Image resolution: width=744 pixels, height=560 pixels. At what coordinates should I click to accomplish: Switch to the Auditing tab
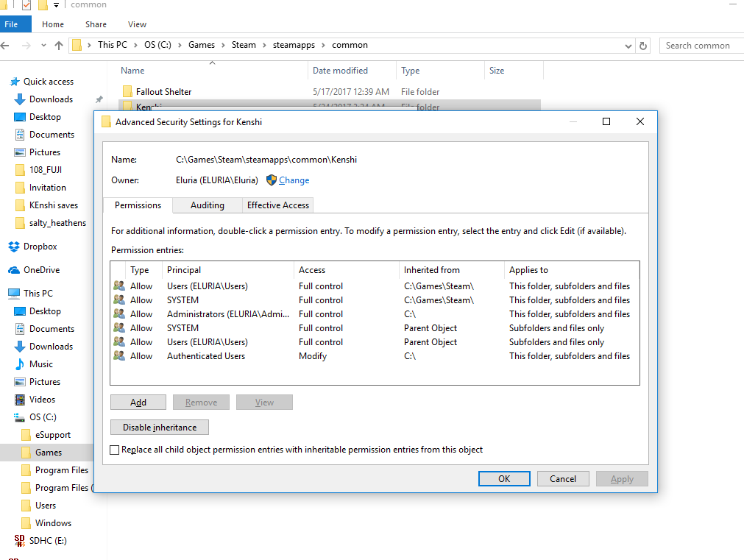pyautogui.click(x=208, y=205)
